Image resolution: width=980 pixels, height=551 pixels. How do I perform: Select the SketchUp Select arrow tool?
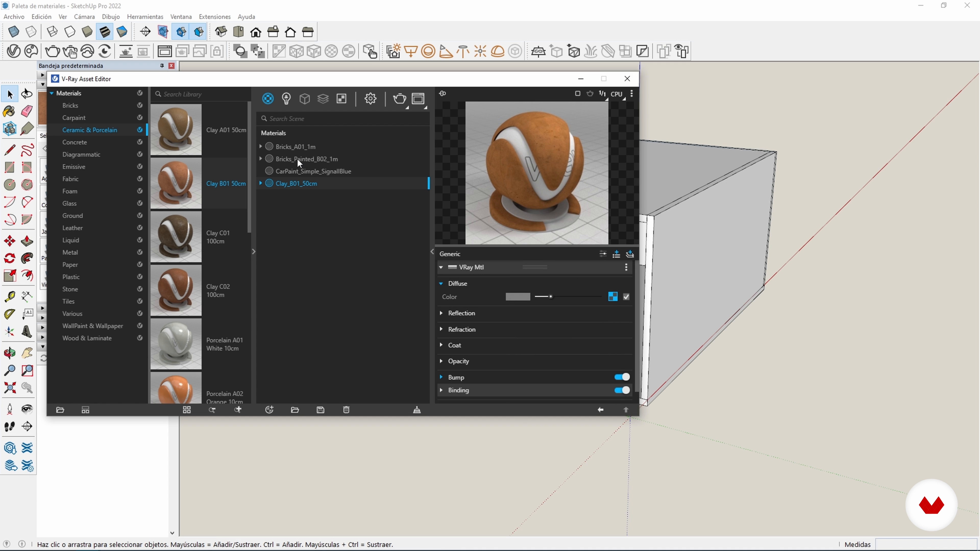pyautogui.click(x=10, y=94)
